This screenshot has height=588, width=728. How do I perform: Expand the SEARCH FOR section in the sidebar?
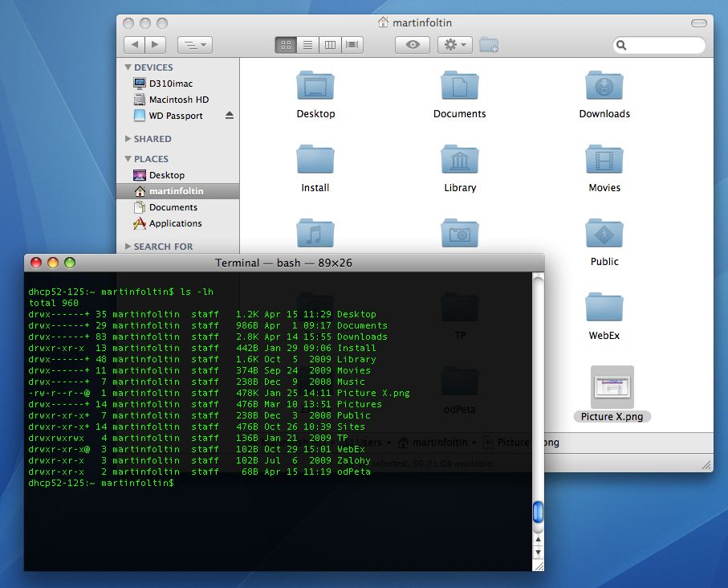pyautogui.click(x=128, y=247)
